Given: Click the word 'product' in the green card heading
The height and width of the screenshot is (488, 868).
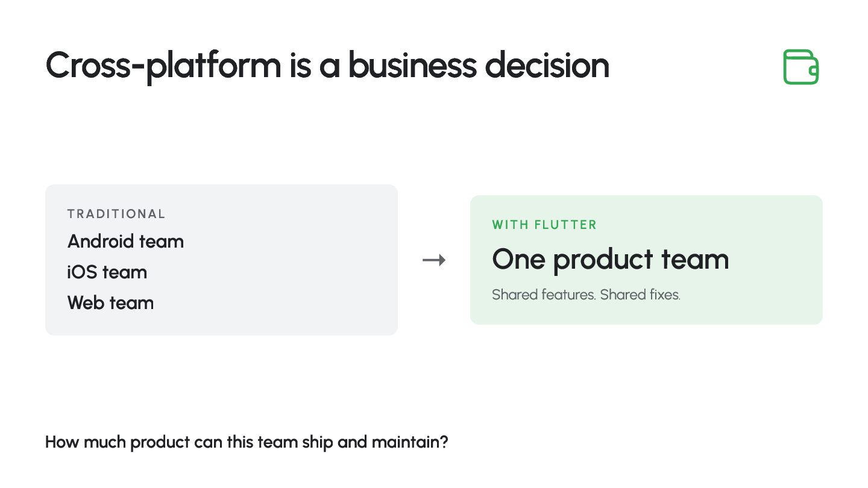Looking at the screenshot, I should pos(603,261).
